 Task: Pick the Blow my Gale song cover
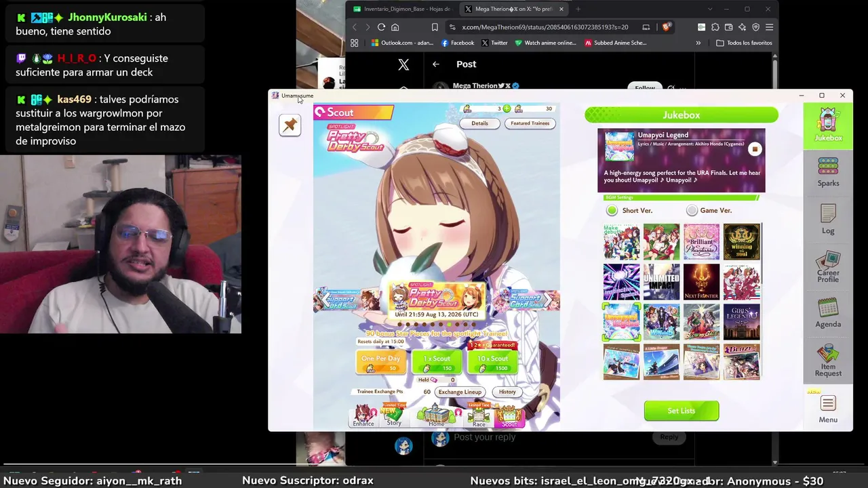click(701, 322)
